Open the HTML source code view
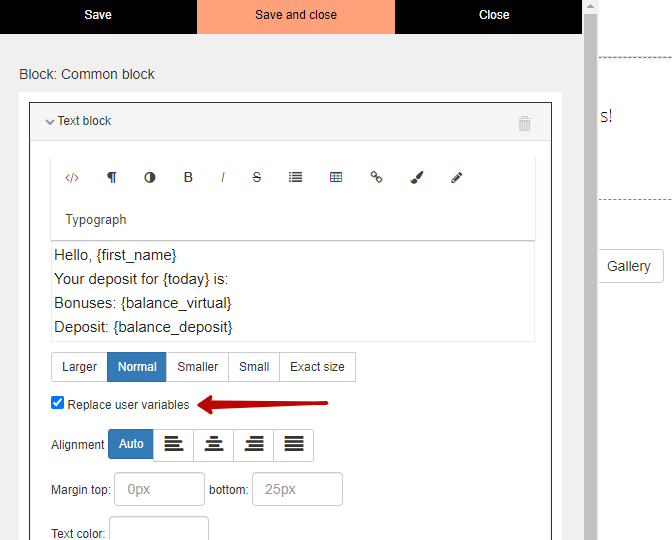This screenshot has width=672, height=540. (72, 177)
